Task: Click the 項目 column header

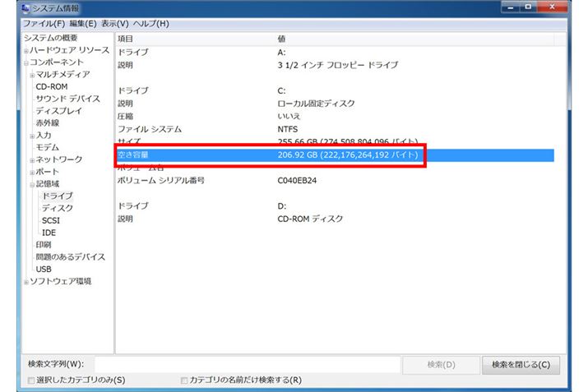Action: point(196,39)
